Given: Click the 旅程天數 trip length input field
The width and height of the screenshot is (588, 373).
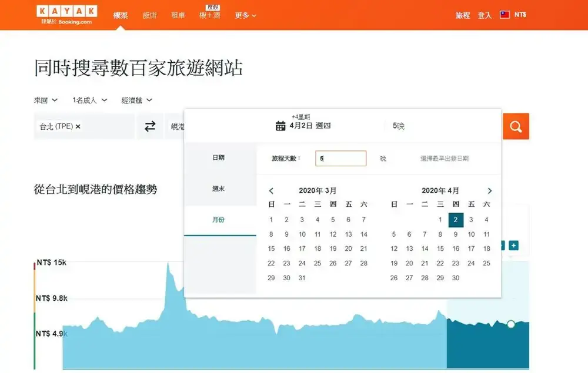Looking at the screenshot, I should 341,159.
